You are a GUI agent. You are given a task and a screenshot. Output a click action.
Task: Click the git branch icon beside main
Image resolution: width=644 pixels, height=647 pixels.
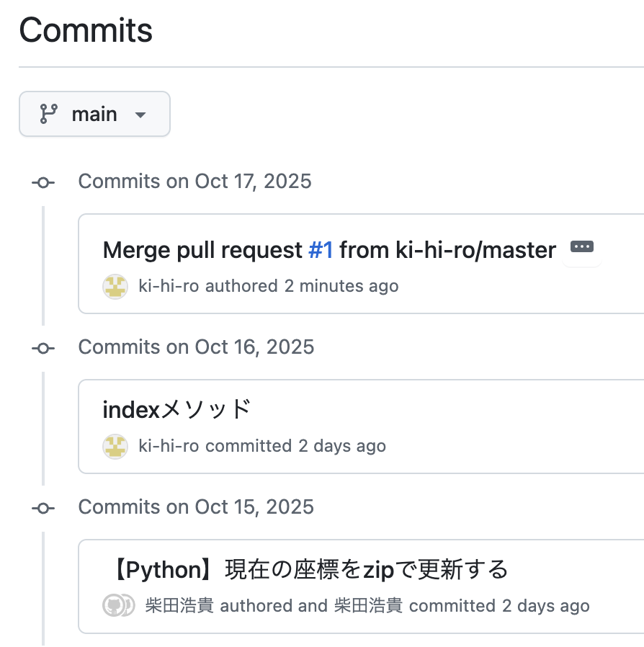(48, 114)
